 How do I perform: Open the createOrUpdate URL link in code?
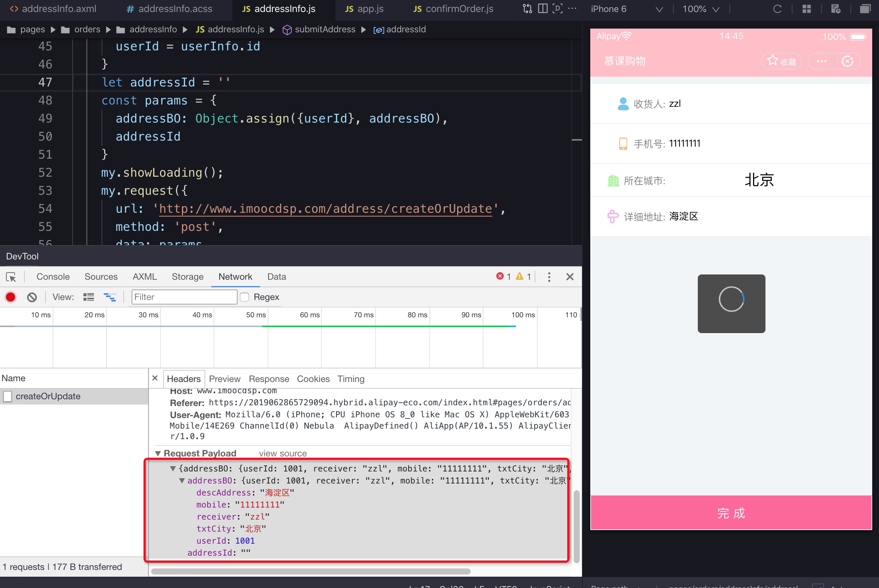pyautogui.click(x=326, y=209)
